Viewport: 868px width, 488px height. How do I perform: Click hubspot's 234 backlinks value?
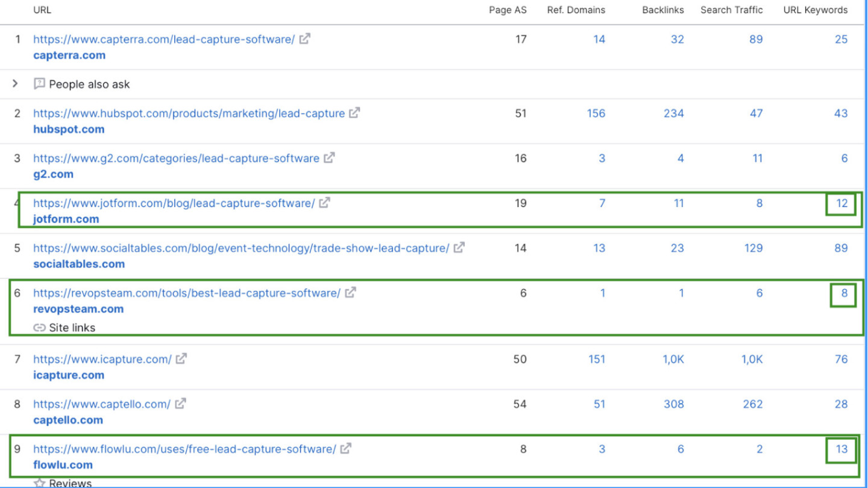tap(674, 113)
